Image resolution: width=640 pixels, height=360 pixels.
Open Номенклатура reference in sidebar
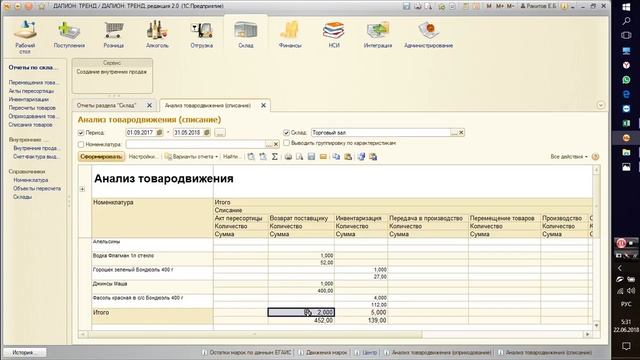tap(31, 180)
